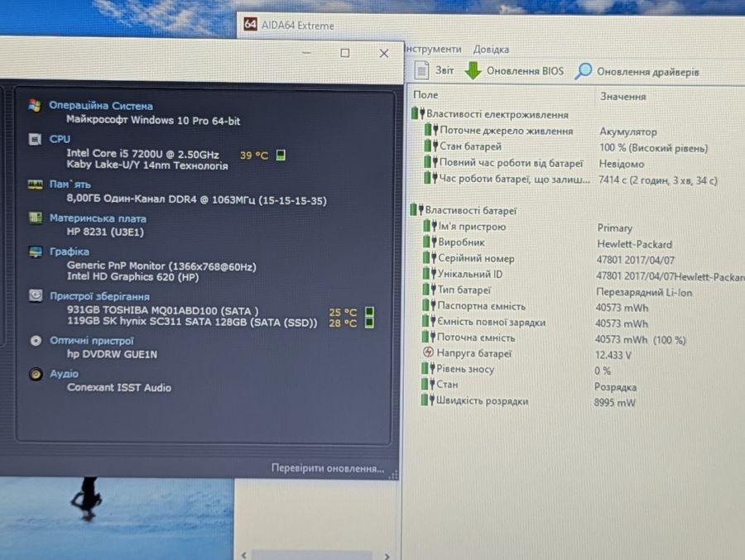Click the Графіка heading link
745x560 pixels.
coord(70,251)
